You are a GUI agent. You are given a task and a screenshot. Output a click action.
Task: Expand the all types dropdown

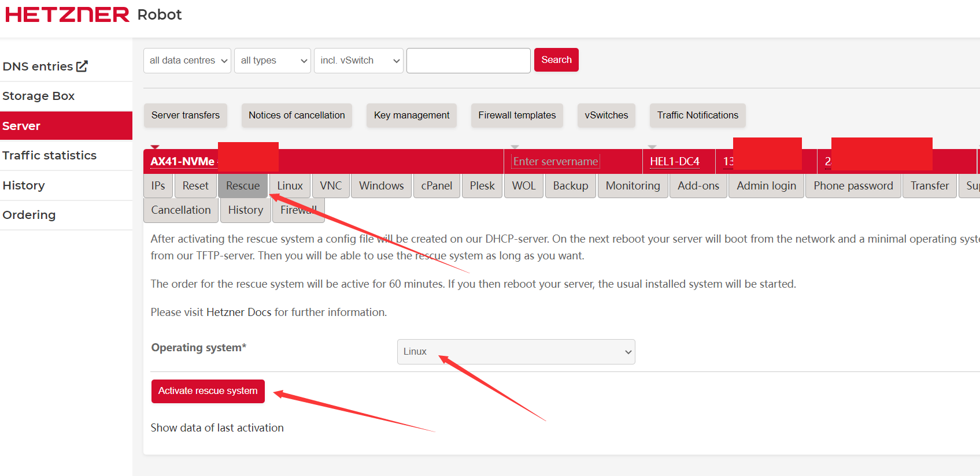tap(272, 61)
